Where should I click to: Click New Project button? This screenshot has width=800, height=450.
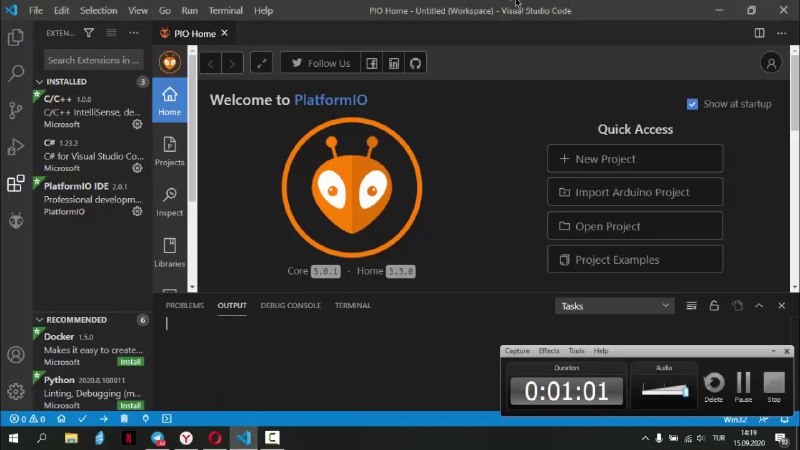635,159
